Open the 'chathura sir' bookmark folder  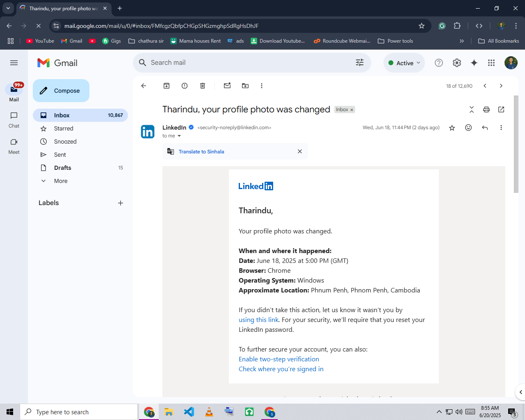[146, 41]
